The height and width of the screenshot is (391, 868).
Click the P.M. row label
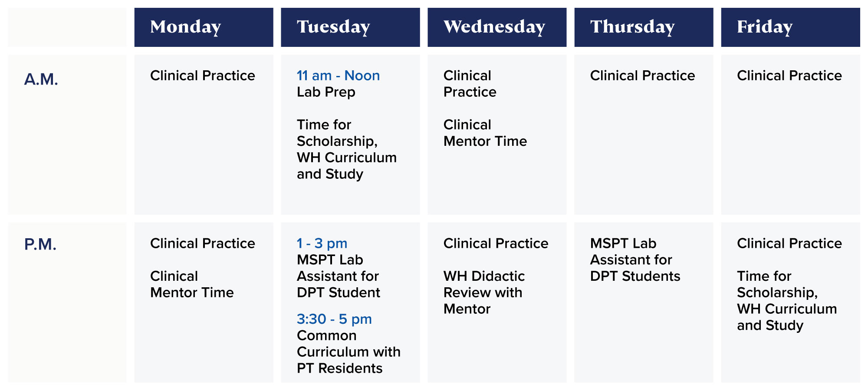(40, 244)
